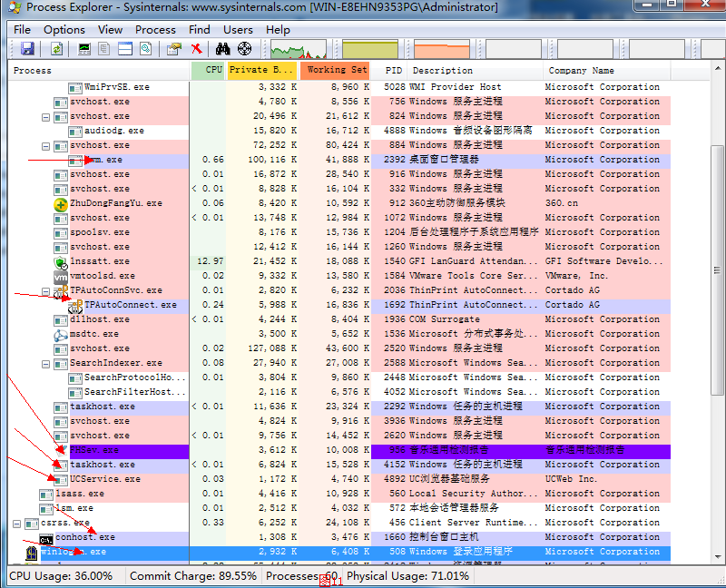Image resolution: width=726 pixels, height=588 pixels.
Task: Open the Users menu
Action: [x=238, y=30]
